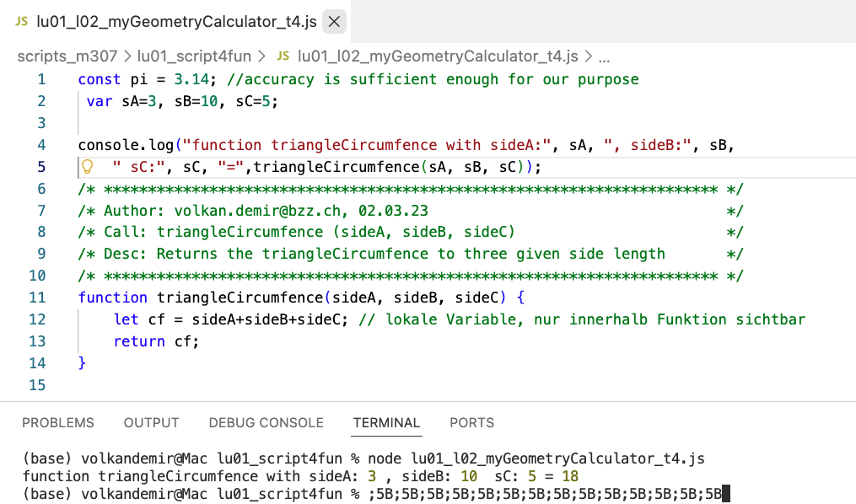
Task: Switch to the PORTS tab
Action: coord(472,422)
